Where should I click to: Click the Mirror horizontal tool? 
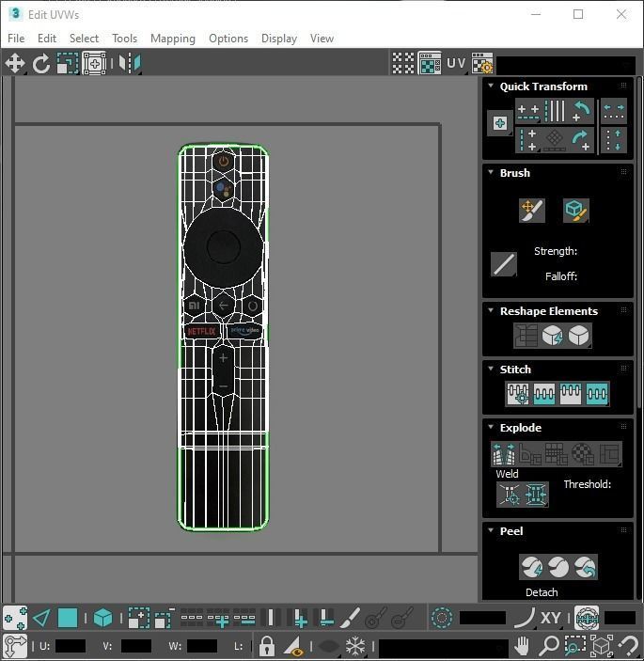pyautogui.click(x=130, y=64)
